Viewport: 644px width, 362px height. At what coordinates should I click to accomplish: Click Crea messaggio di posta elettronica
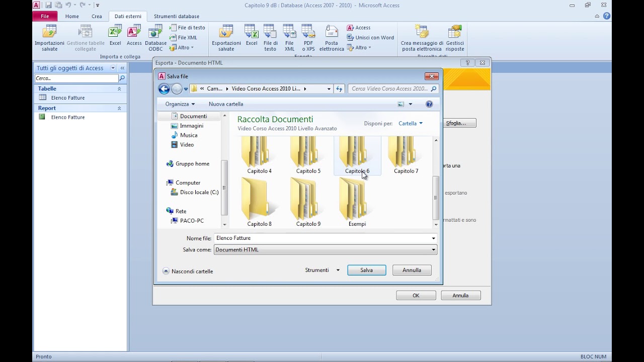point(422,38)
